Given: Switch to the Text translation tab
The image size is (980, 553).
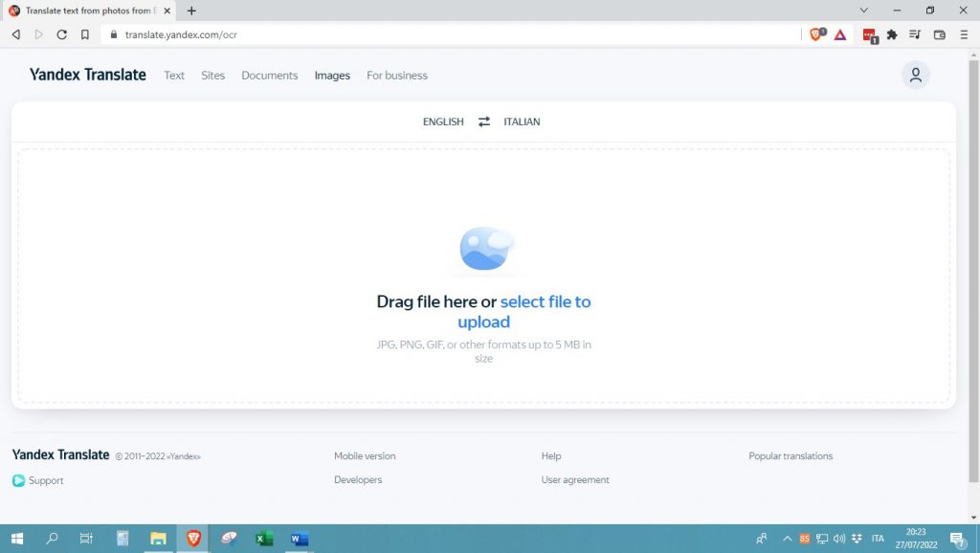Looking at the screenshot, I should (x=173, y=75).
